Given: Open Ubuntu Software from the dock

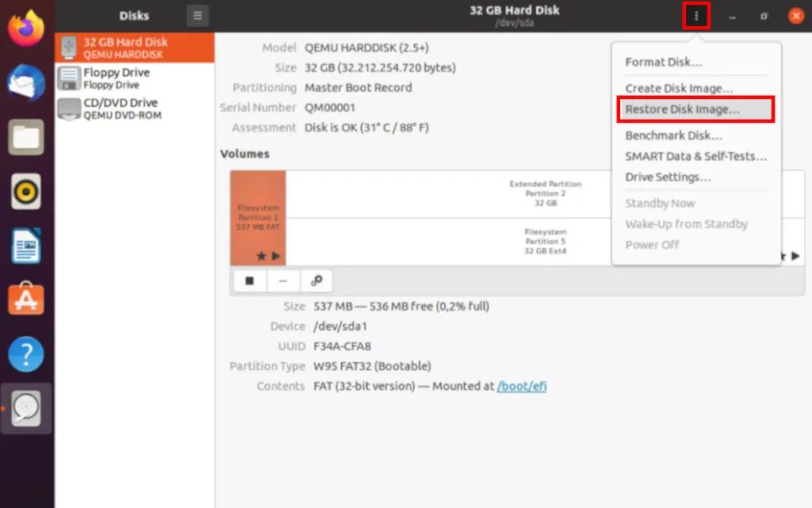Looking at the screenshot, I should click(x=26, y=300).
